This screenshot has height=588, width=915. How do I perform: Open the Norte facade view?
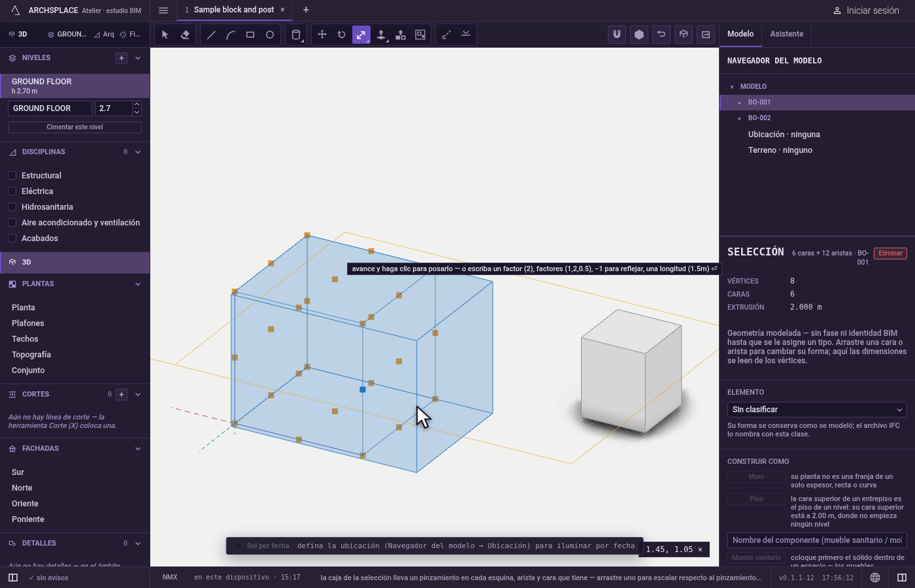(22, 488)
